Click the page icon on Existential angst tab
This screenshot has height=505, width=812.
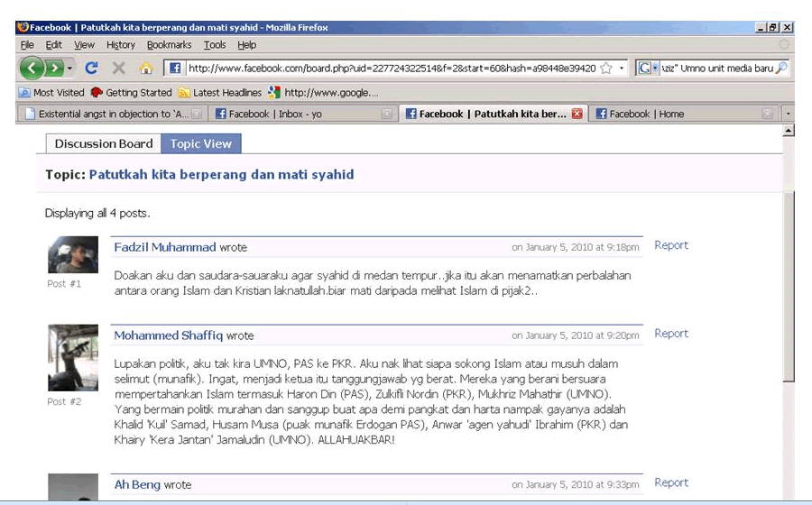point(30,114)
